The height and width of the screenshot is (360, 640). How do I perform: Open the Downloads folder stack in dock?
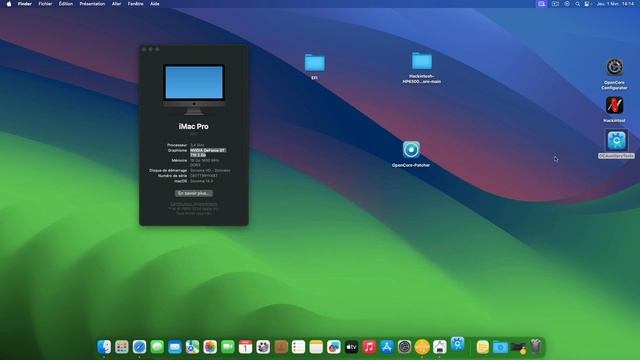pyautogui.click(x=500, y=347)
